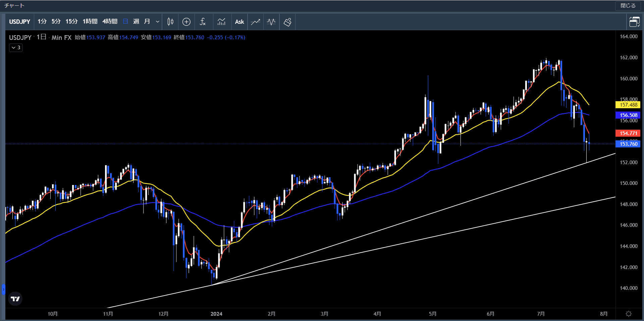644x321 pixels.
Task: Expand the indicator legend showing 3
Action: click(x=16, y=48)
